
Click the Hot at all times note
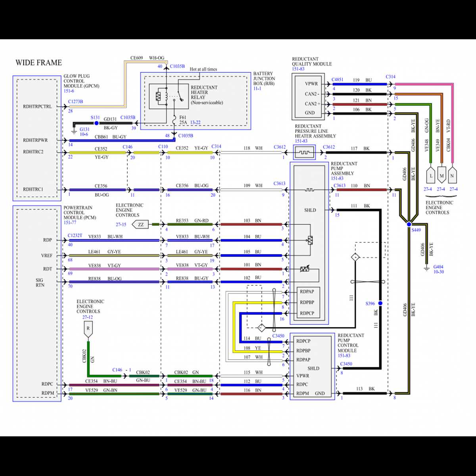[x=203, y=69]
